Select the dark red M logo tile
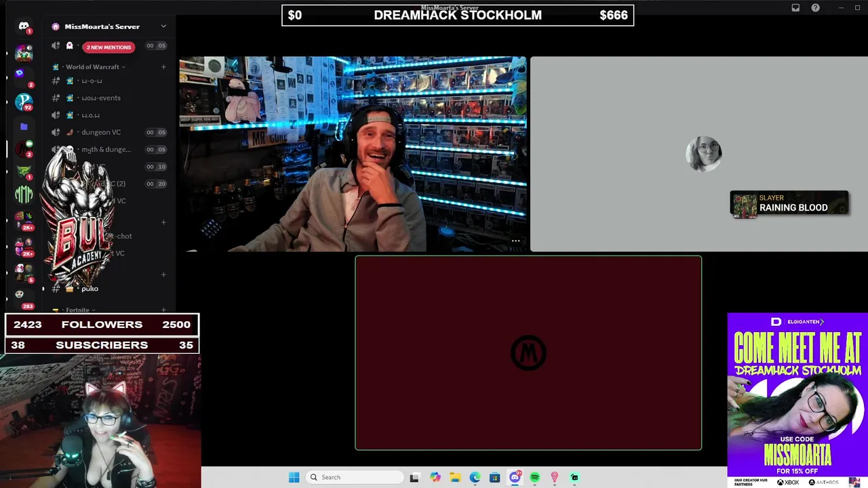Screen dimensions: 868x488 (528, 352)
